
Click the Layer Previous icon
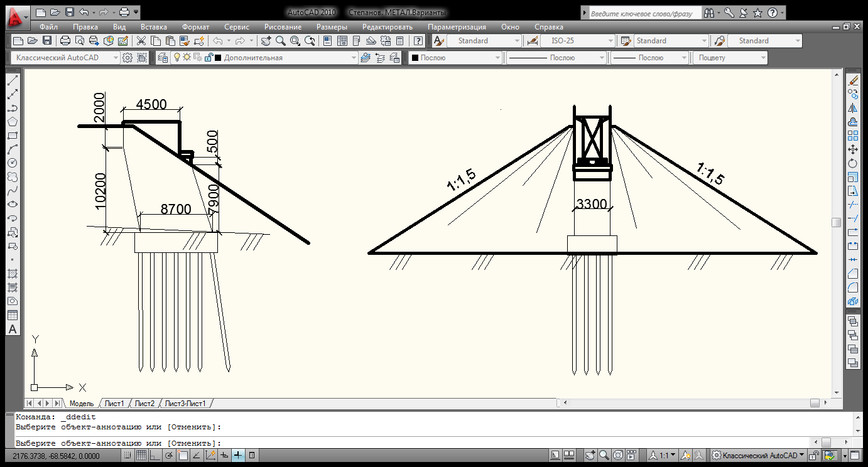click(x=380, y=58)
